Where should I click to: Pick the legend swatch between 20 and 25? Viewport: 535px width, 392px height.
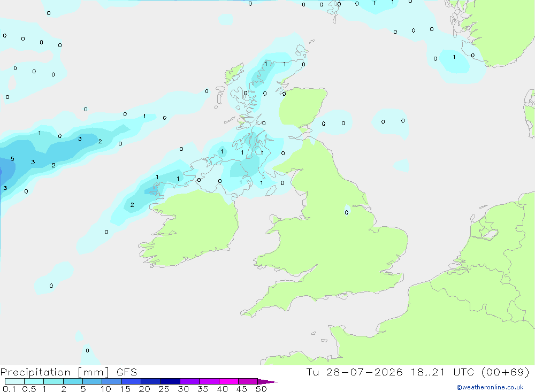pos(151,381)
